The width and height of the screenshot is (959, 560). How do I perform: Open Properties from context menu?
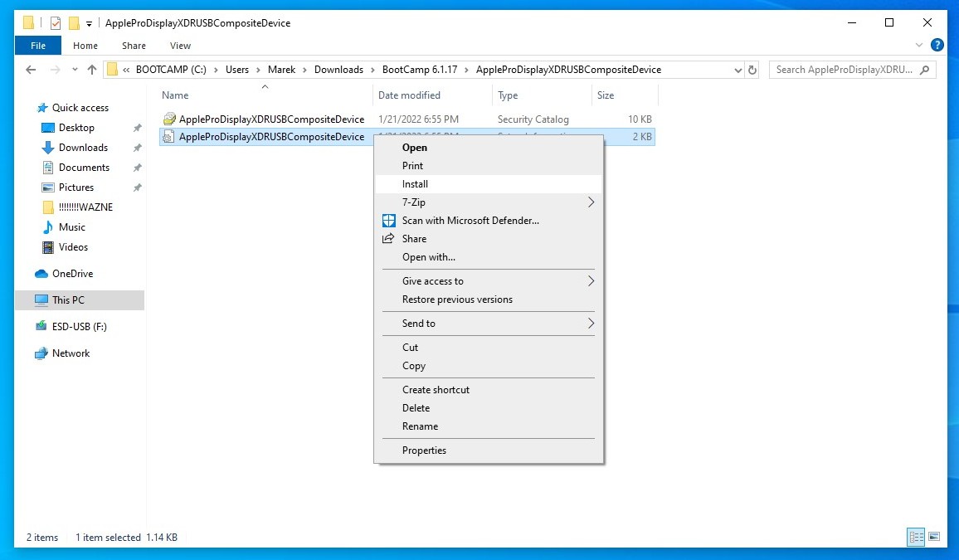[488, 450]
